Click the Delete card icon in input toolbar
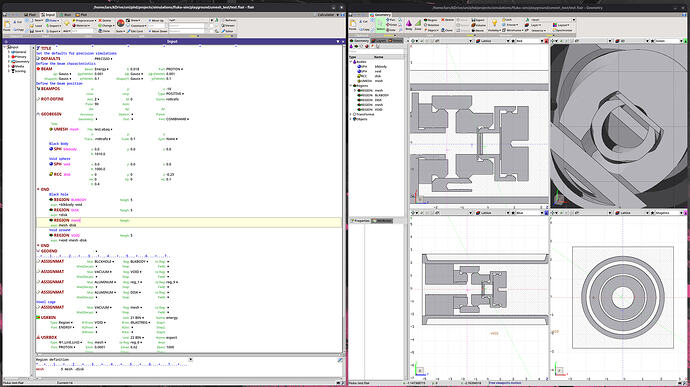Screen dimensions: 690x387 [x=105, y=20]
